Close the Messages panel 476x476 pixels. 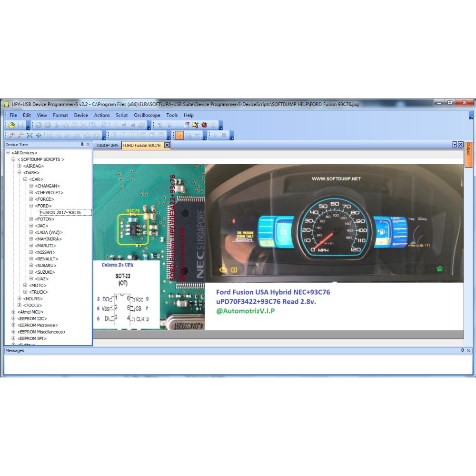pyautogui.click(x=468, y=350)
